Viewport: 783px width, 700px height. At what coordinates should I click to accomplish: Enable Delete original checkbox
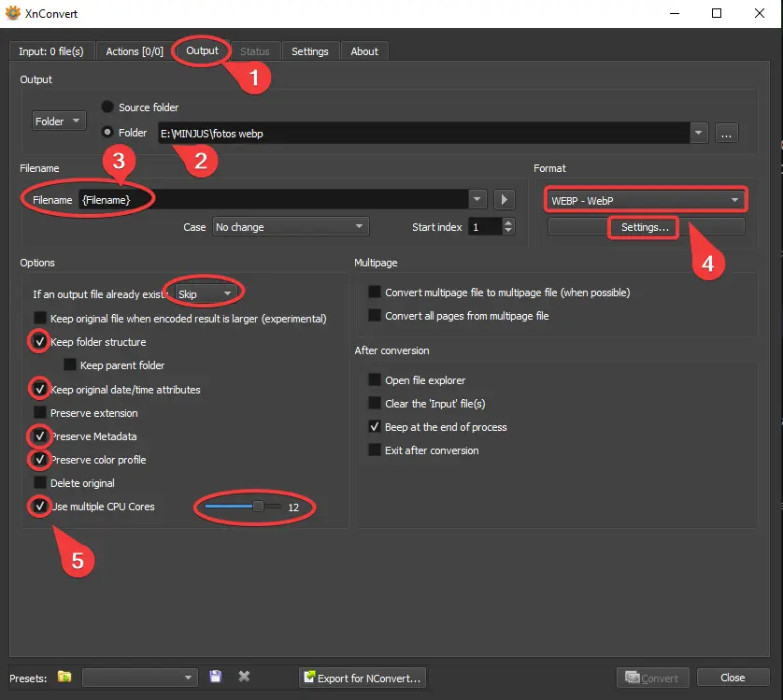click(x=40, y=483)
